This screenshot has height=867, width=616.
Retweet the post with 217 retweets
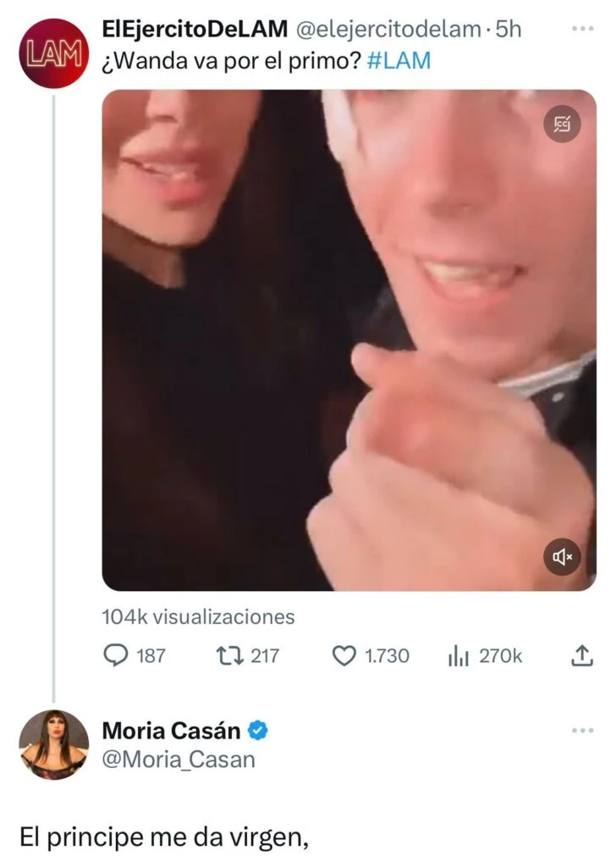(x=228, y=655)
